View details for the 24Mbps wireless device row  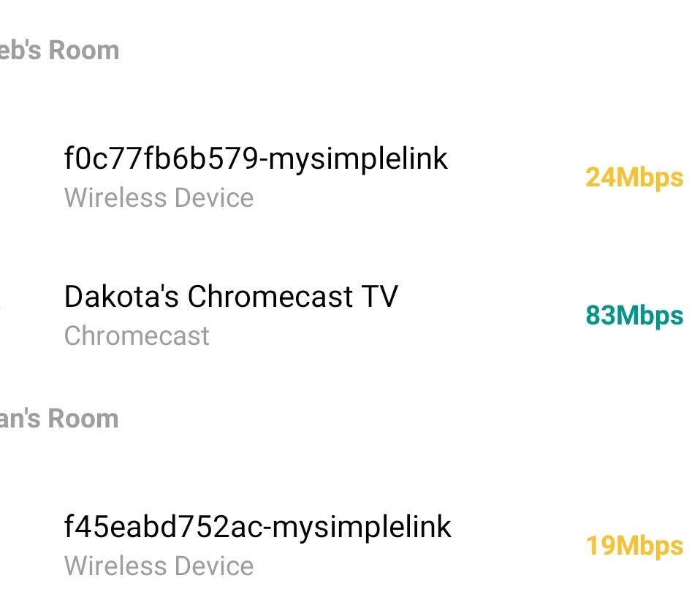click(351, 178)
